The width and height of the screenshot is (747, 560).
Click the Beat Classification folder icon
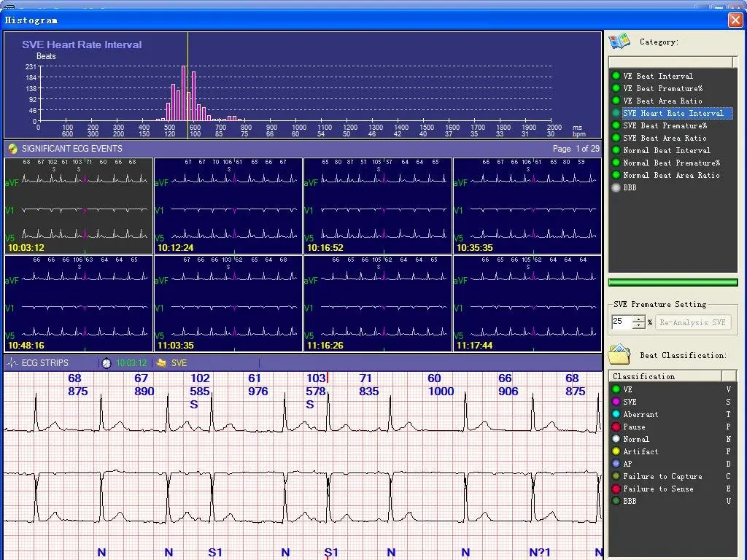click(x=619, y=355)
